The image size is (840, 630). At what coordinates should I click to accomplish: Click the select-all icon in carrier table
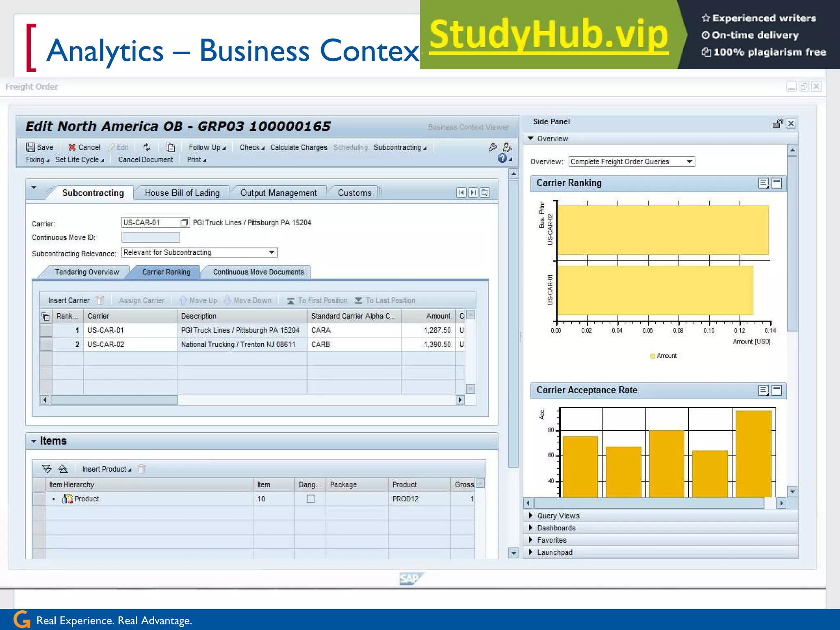coord(46,316)
